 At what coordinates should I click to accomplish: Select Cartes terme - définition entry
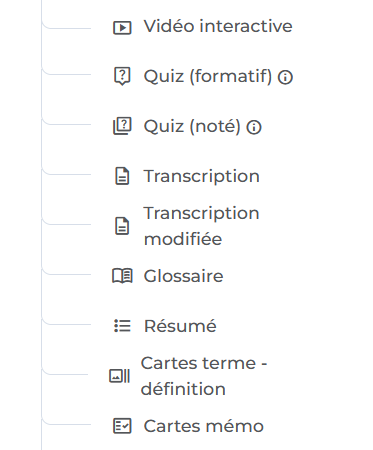pyautogui.click(x=204, y=376)
